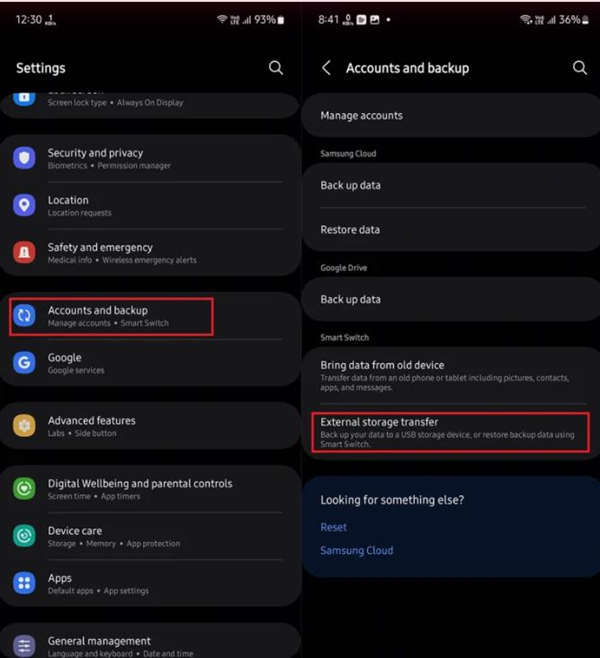Tap the Advanced features gear icon
600x658 pixels.
point(24,426)
